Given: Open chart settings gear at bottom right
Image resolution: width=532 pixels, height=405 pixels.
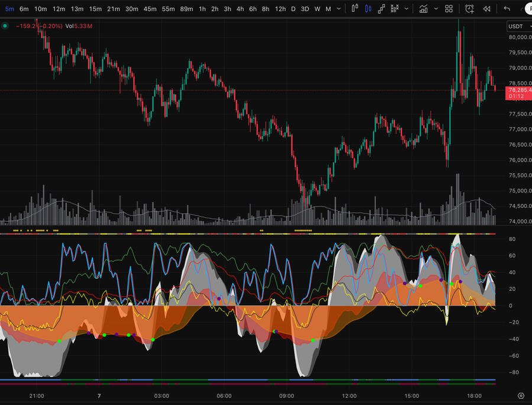Looking at the screenshot, I should click(x=521, y=396).
